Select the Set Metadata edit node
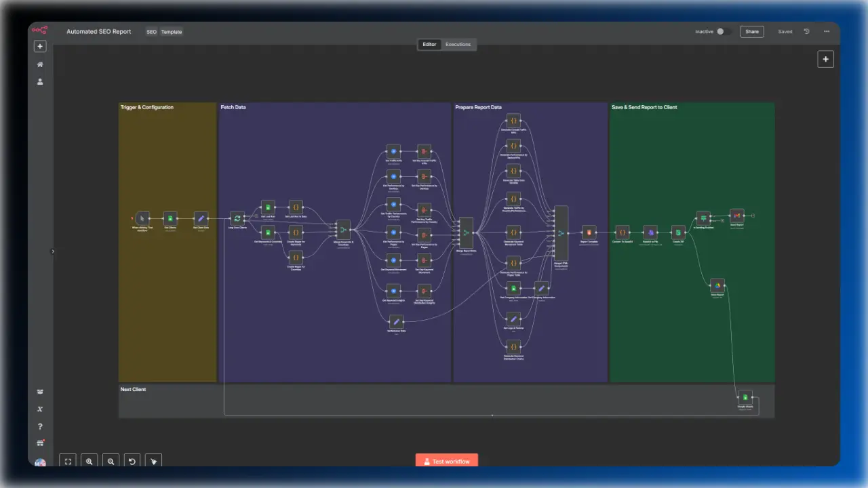 pyautogui.click(x=397, y=322)
